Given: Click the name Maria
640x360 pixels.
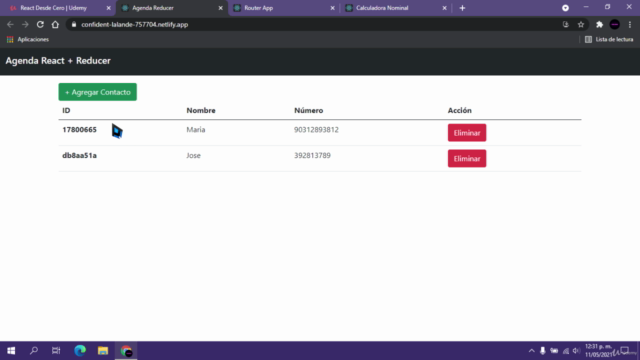Looking at the screenshot, I should pyautogui.click(x=196, y=130).
